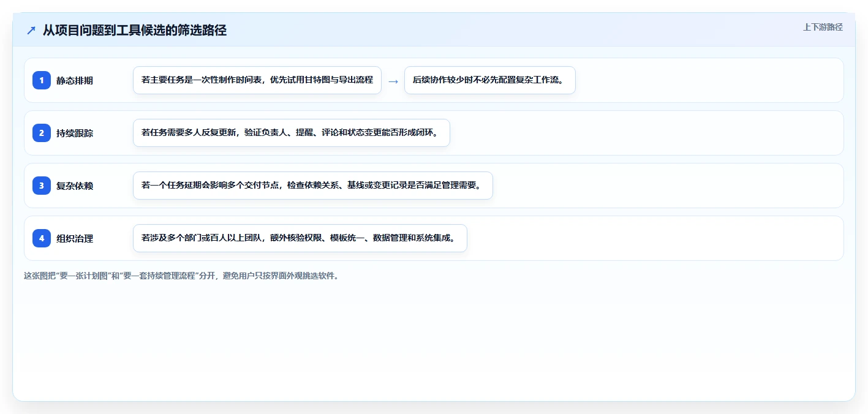Viewport: 868px width, 414px height.
Task: Open the card about 甘特图与导出流程
Action: (x=257, y=80)
